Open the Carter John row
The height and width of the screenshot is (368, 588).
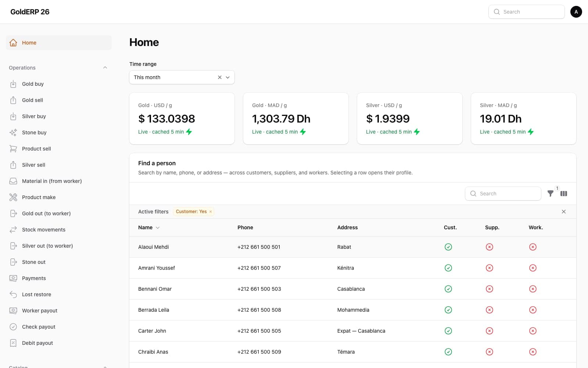pyautogui.click(x=353, y=331)
